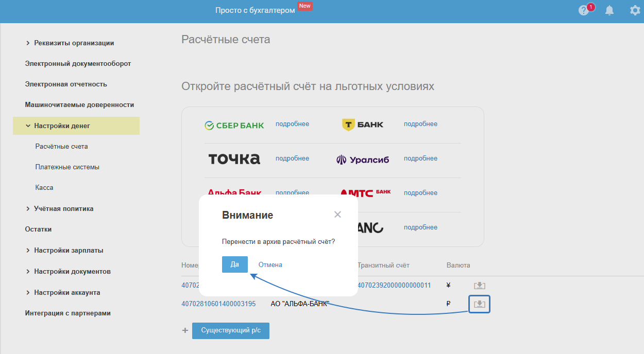Archive the yen currency account row

tap(480, 286)
